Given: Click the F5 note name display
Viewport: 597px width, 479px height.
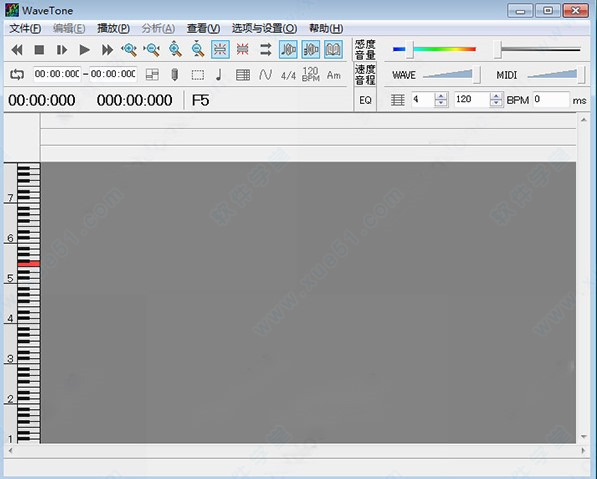Looking at the screenshot, I should click(x=201, y=101).
